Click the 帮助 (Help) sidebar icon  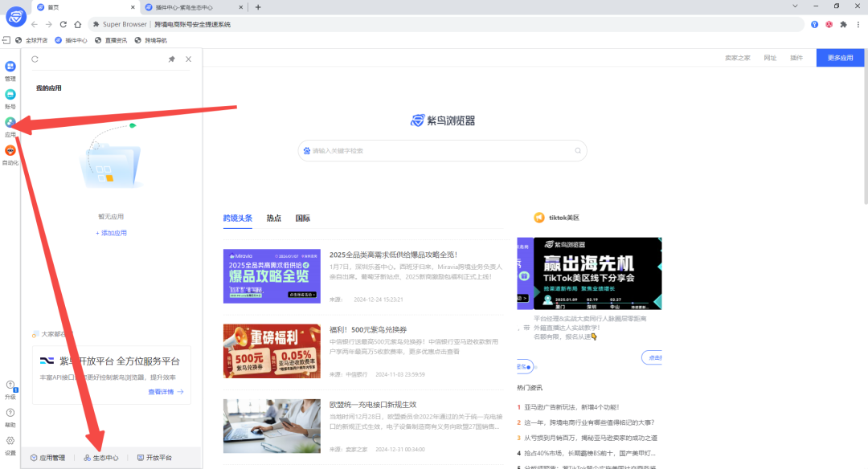(10, 414)
